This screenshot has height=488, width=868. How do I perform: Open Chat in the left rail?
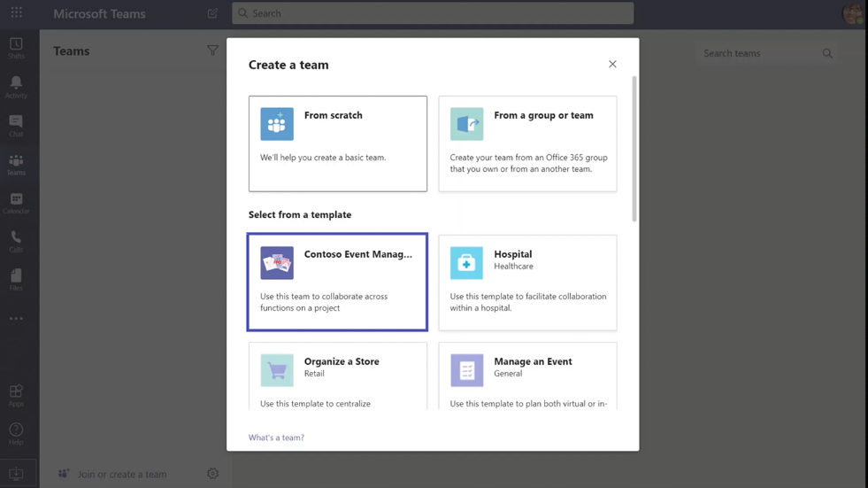pyautogui.click(x=16, y=126)
